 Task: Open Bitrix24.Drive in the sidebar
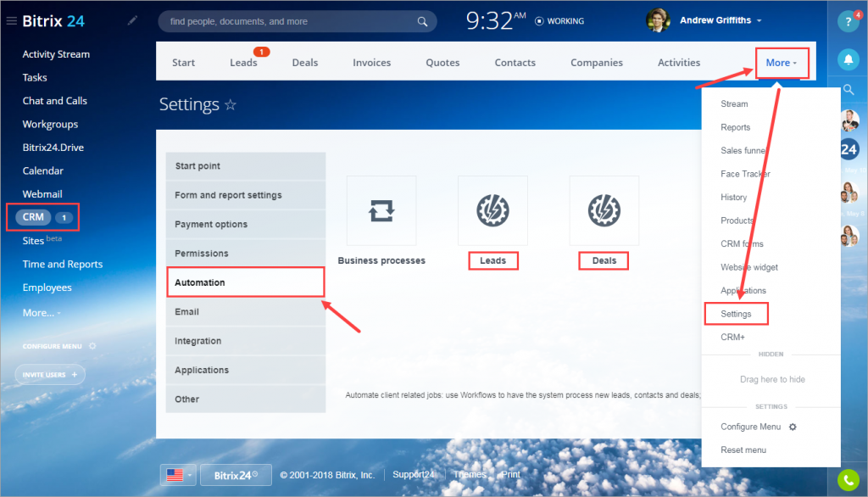(x=53, y=148)
